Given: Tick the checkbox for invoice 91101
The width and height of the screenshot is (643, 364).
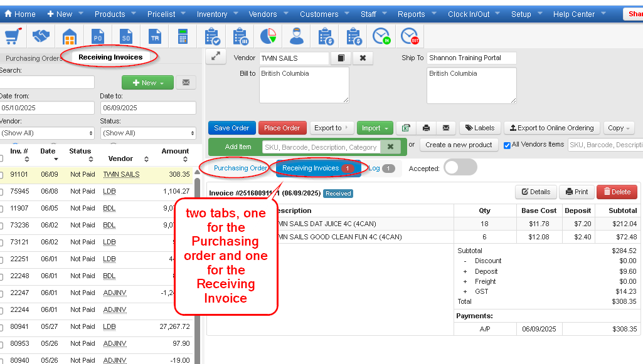Looking at the screenshot, I should pyautogui.click(x=1, y=175).
